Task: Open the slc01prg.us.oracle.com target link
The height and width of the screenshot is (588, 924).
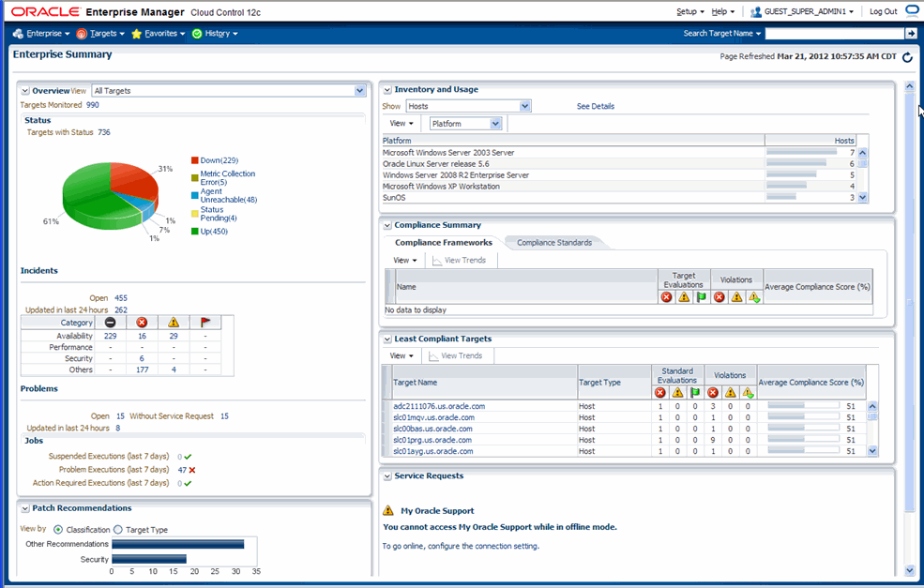Action: point(432,440)
